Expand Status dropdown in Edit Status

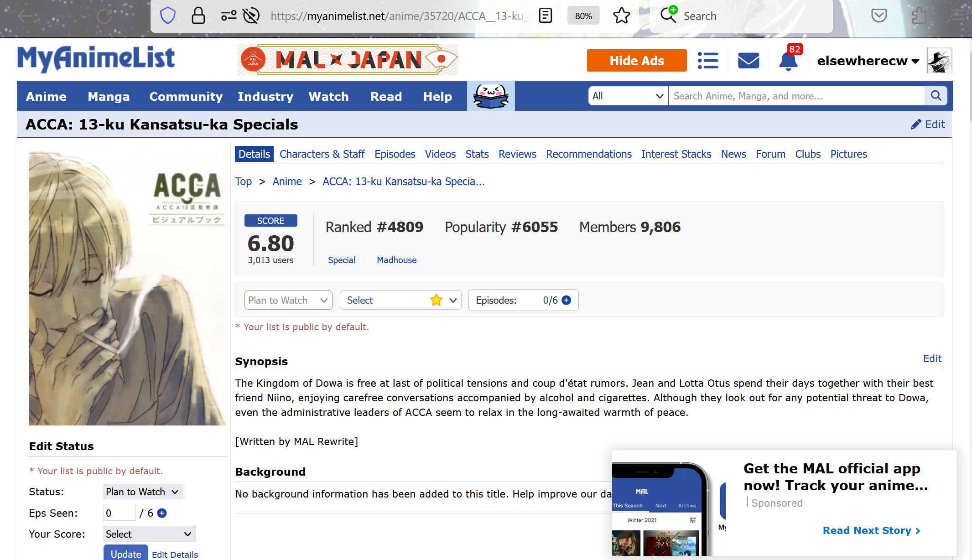(x=143, y=492)
